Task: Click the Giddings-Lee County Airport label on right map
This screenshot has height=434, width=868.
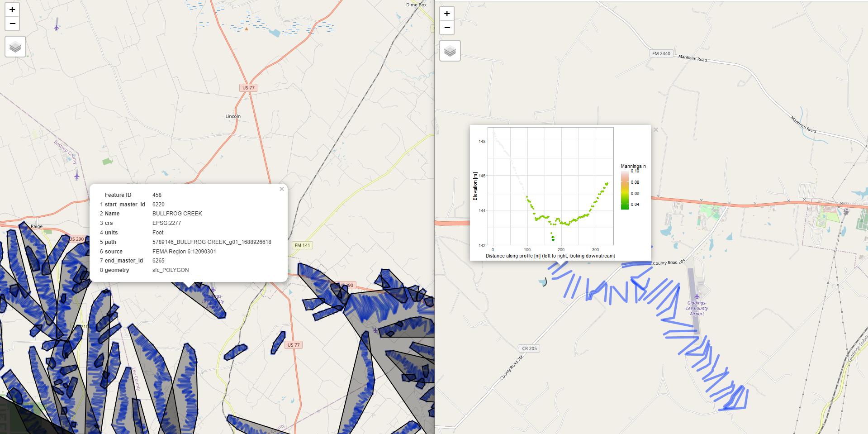Action: (x=697, y=308)
